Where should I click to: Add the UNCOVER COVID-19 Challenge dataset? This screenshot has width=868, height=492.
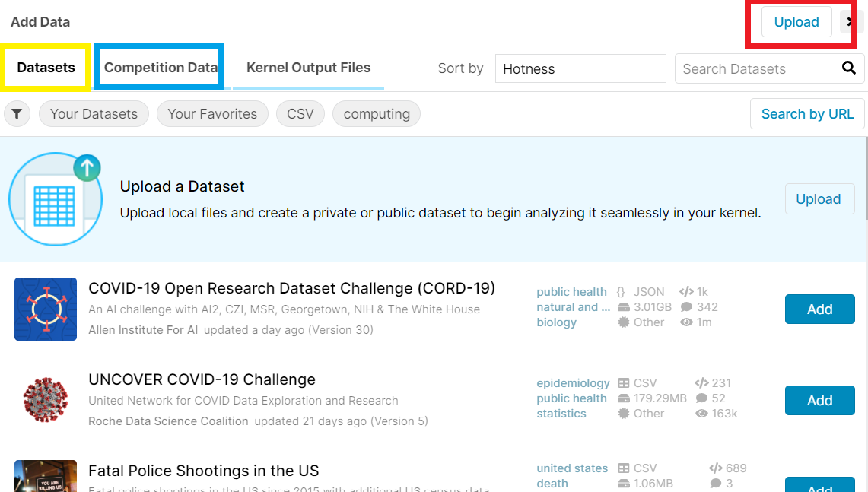coord(819,400)
